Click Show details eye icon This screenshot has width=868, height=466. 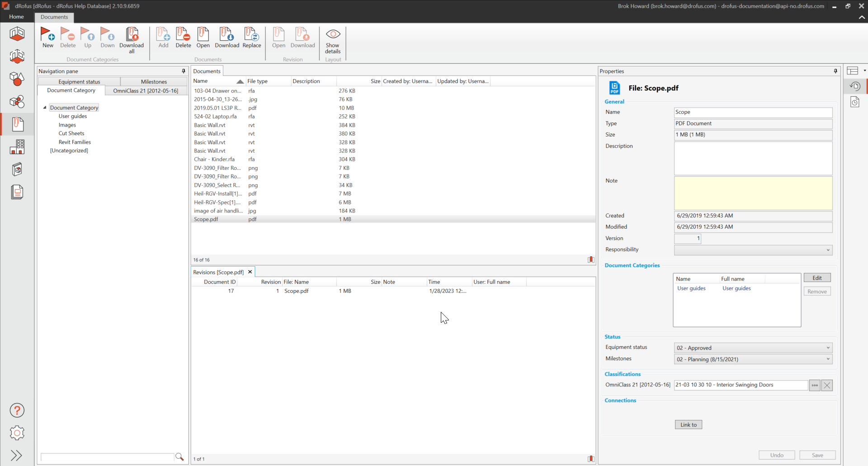click(x=333, y=35)
